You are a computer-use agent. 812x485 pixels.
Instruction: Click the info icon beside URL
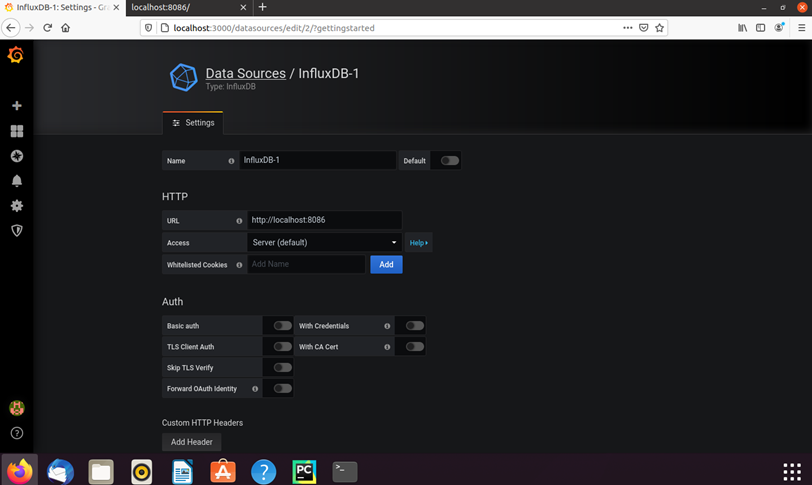[239, 221]
